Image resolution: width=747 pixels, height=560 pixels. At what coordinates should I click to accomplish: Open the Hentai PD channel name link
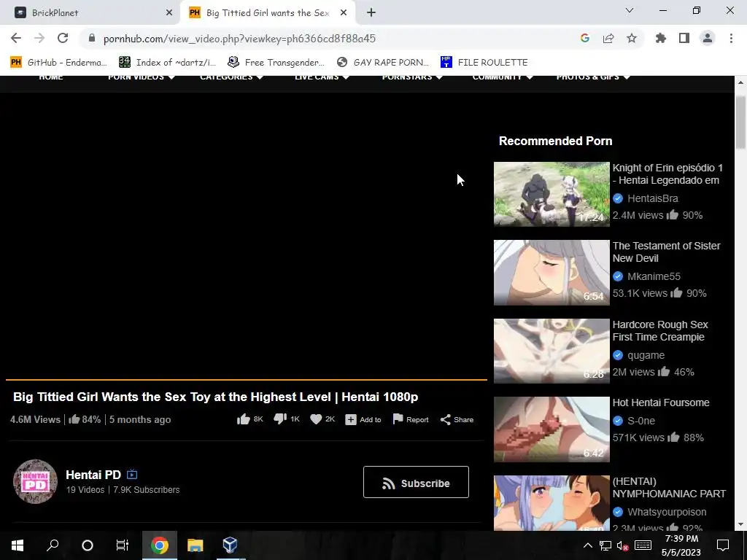click(93, 474)
